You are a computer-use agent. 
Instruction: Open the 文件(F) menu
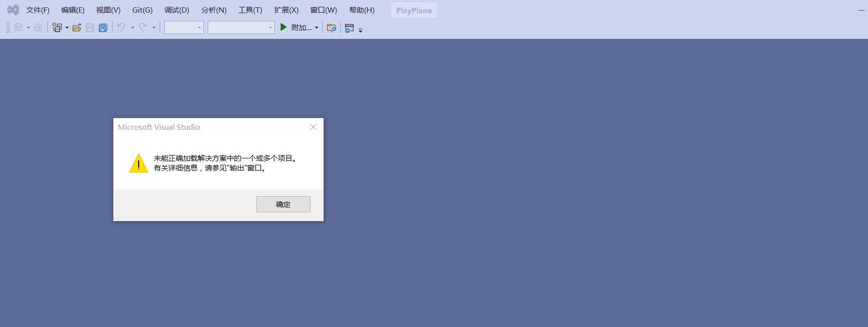coord(38,10)
